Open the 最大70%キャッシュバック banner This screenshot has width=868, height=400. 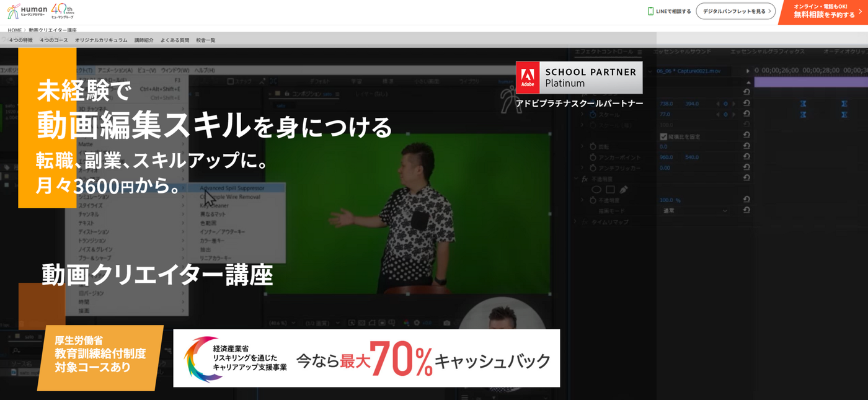[x=366, y=358]
